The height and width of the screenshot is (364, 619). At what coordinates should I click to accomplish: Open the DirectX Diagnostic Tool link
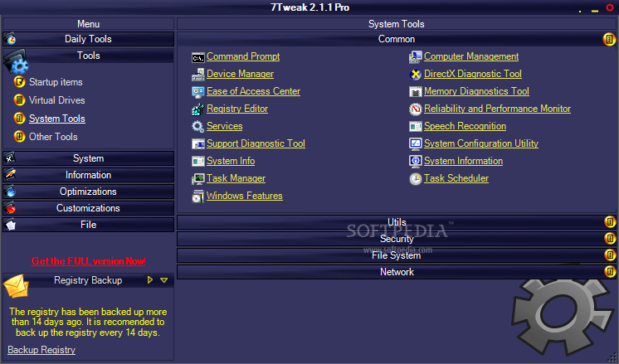coord(473,74)
